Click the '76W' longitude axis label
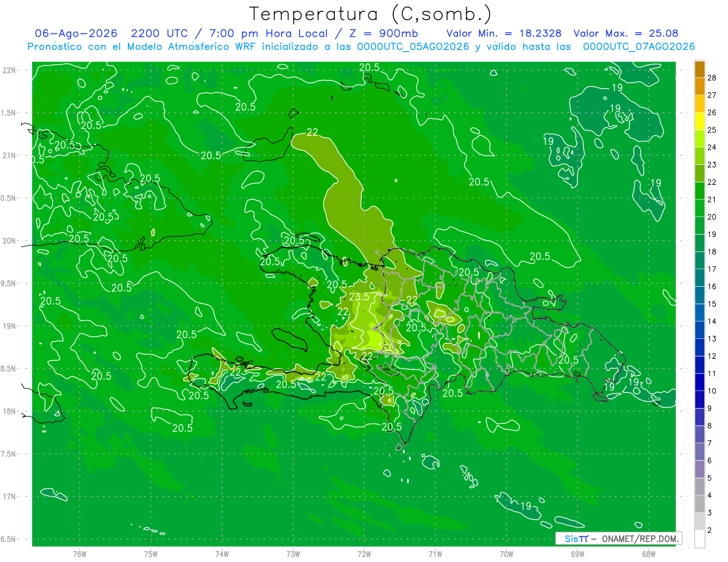The width and height of the screenshot is (728, 562). 79,554
